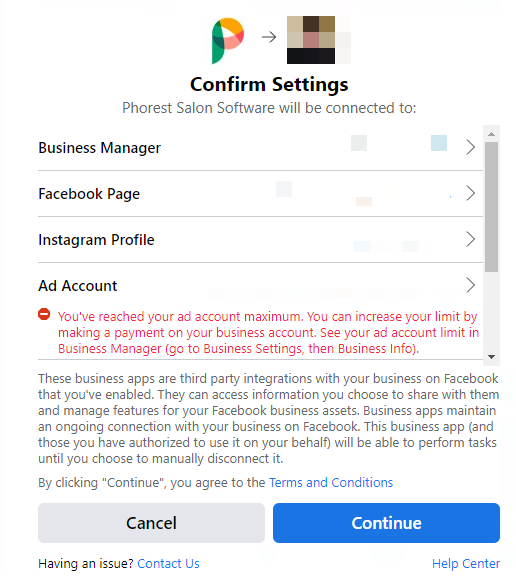Select the Facebook Page row label

click(89, 194)
